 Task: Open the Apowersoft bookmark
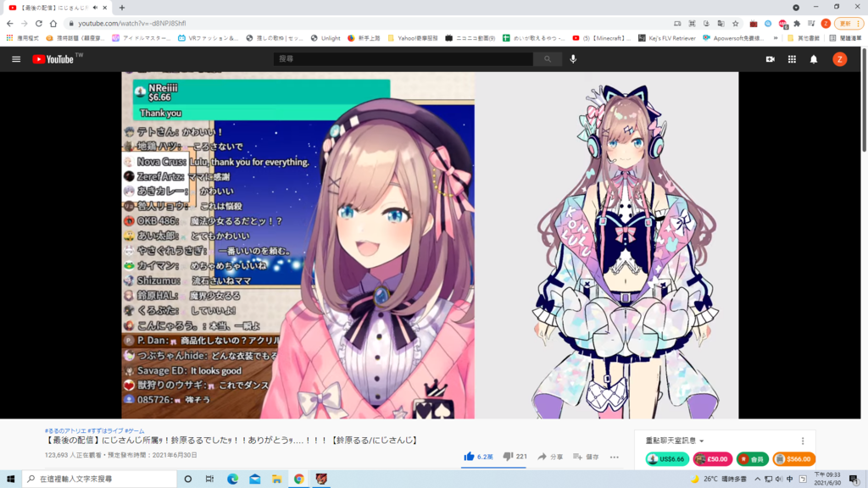tap(733, 38)
